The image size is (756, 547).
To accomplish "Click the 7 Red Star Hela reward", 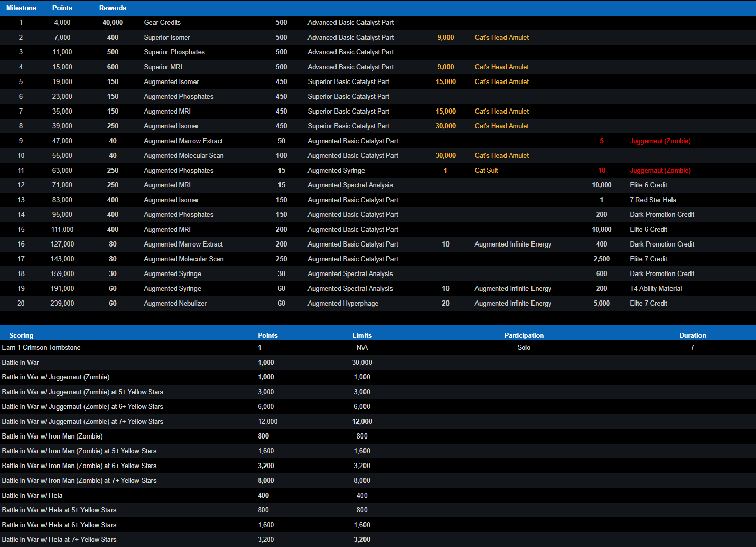I will tap(653, 200).
